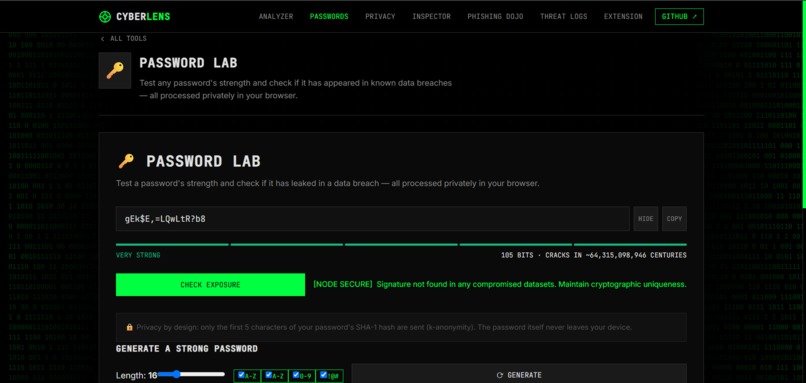Copy the password with Copy button
This screenshot has height=383, width=806.
pyautogui.click(x=674, y=218)
